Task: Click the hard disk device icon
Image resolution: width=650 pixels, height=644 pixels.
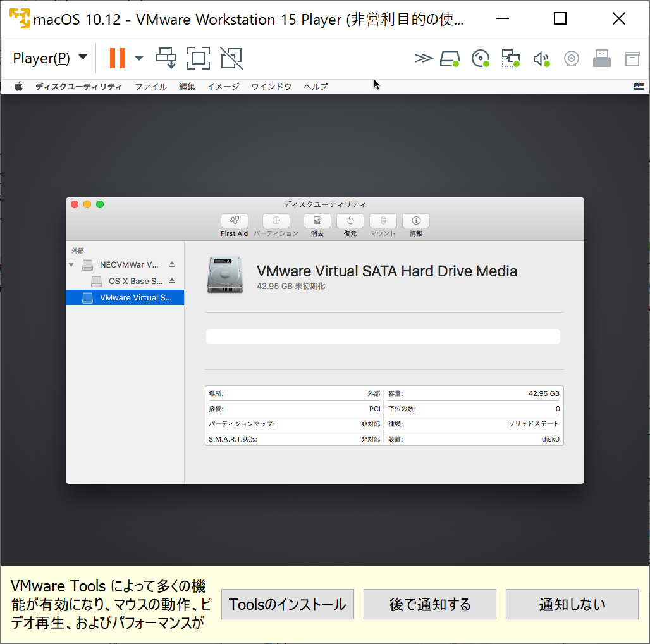Action: (450, 58)
